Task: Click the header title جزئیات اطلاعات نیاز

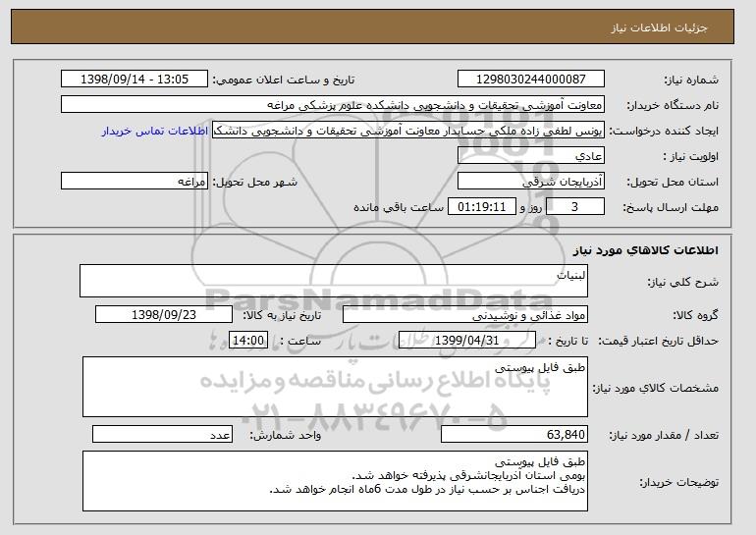Action: pyautogui.click(x=660, y=27)
